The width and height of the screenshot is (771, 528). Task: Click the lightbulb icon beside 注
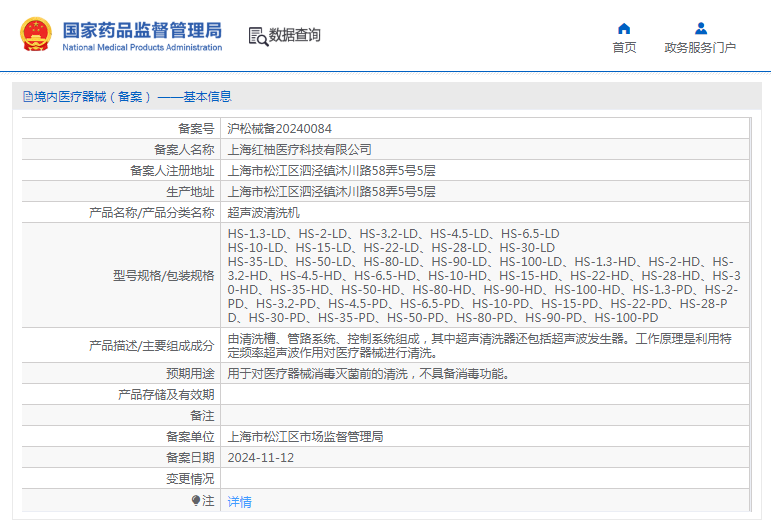(196, 500)
